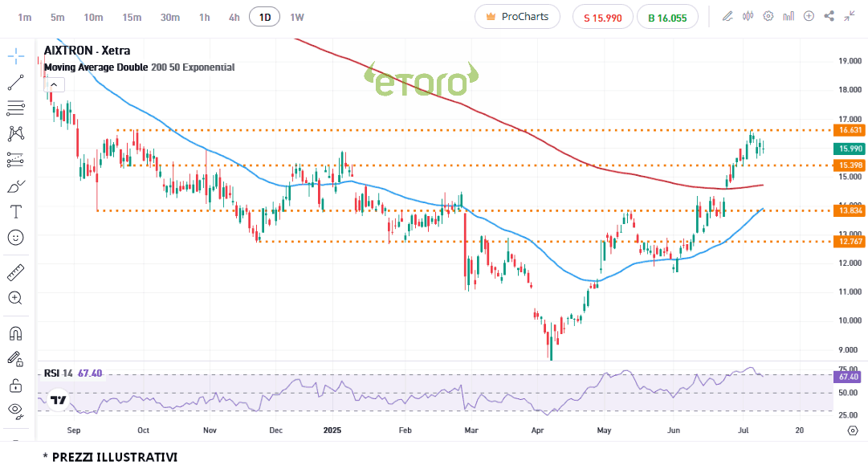The height and width of the screenshot is (465, 868).
Task: Open chart settings gear in top toolbar
Action: pyautogui.click(x=768, y=17)
